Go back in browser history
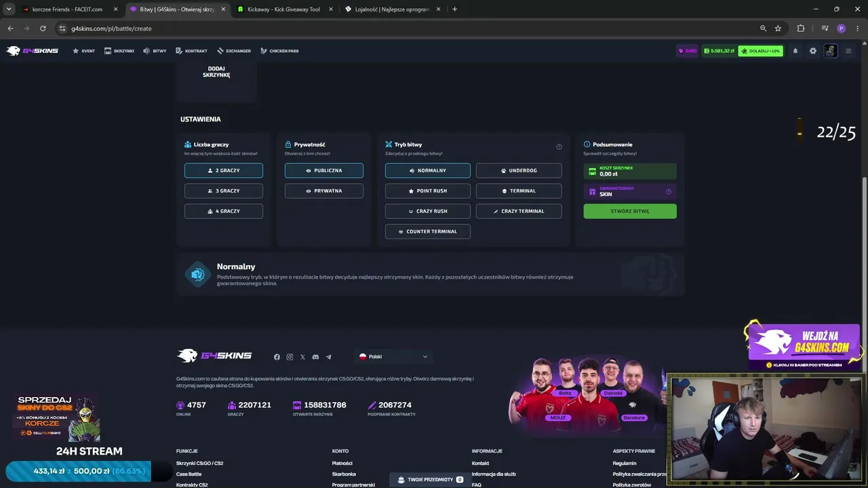The height and width of the screenshot is (488, 868). 10,28
